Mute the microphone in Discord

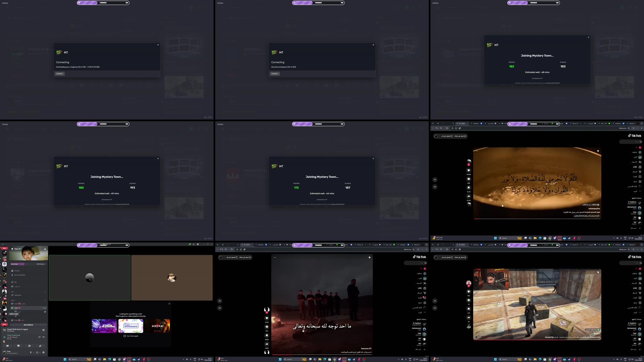click(31, 352)
